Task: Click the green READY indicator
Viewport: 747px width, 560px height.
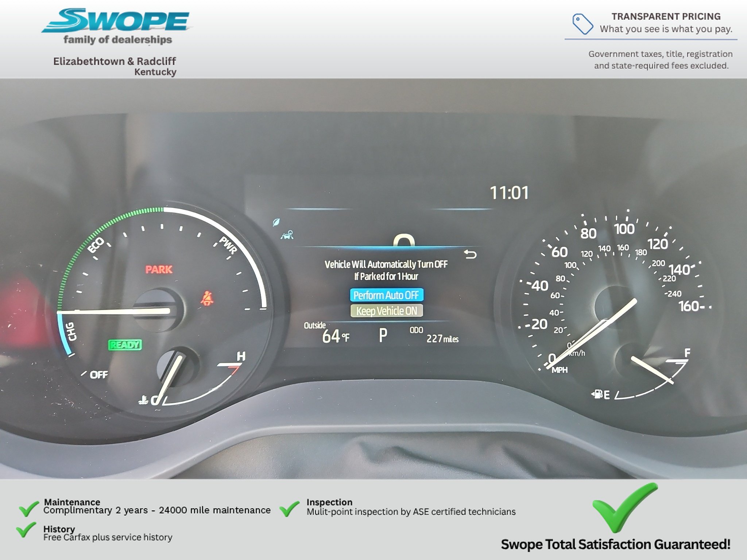Action: coord(125,345)
